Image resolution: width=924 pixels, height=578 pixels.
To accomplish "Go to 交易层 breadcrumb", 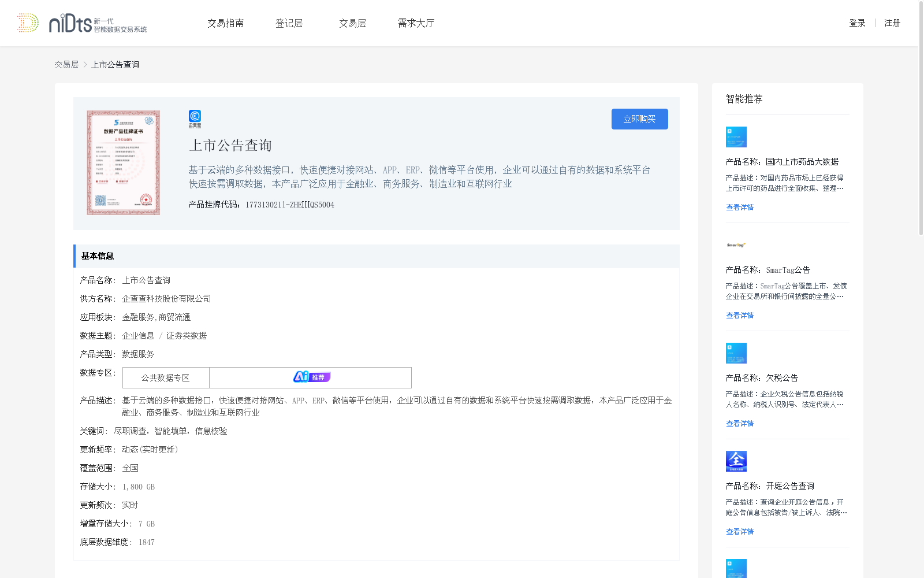I will click(x=66, y=65).
